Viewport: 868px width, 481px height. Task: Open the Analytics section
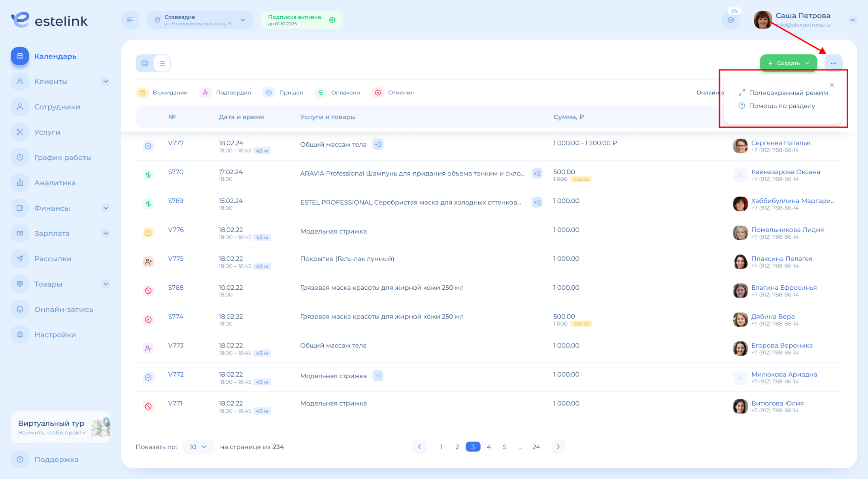point(55,183)
